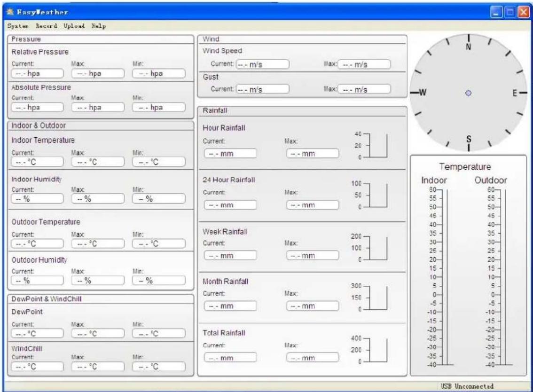This screenshot has height=392, width=533.
Task: Click Relative Pressure Max field
Action: [x=98, y=73]
